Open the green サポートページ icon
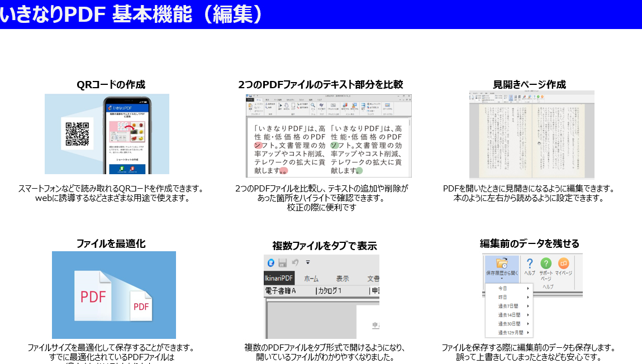 click(x=546, y=264)
